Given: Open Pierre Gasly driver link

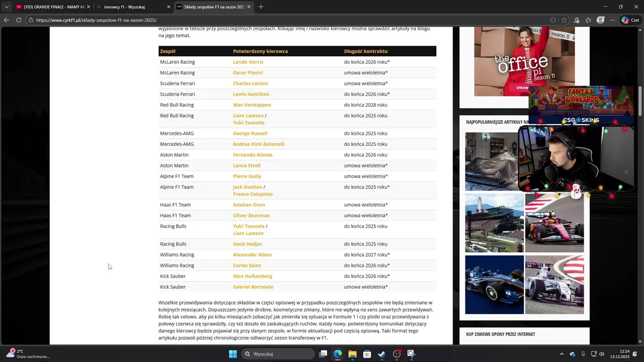Looking at the screenshot, I should [247, 176].
